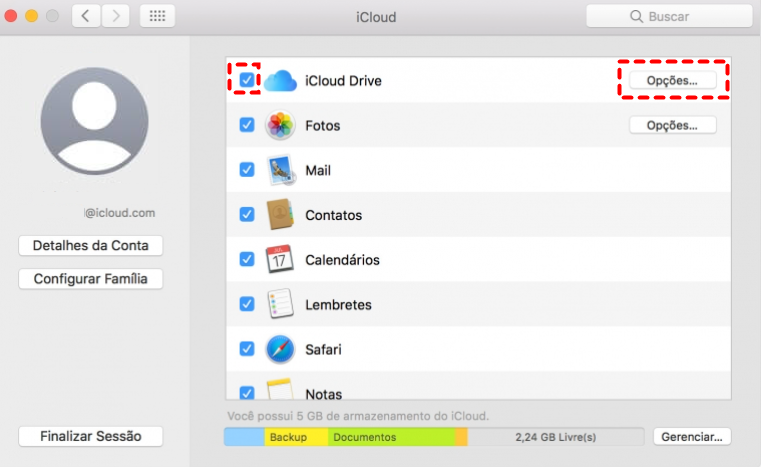Click the Mail label text
Image resolution: width=764 pixels, height=467 pixels.
tap(318, 171)
